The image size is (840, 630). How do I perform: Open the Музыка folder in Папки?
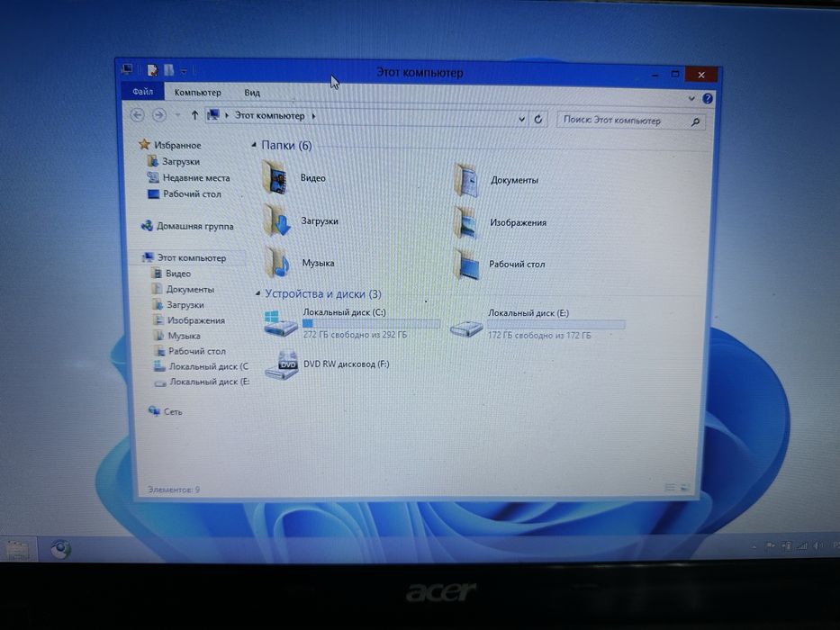[x=299, y=263]
